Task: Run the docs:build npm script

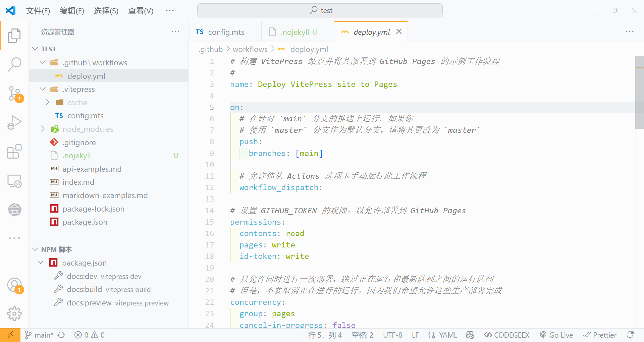Action: point(109,289)
